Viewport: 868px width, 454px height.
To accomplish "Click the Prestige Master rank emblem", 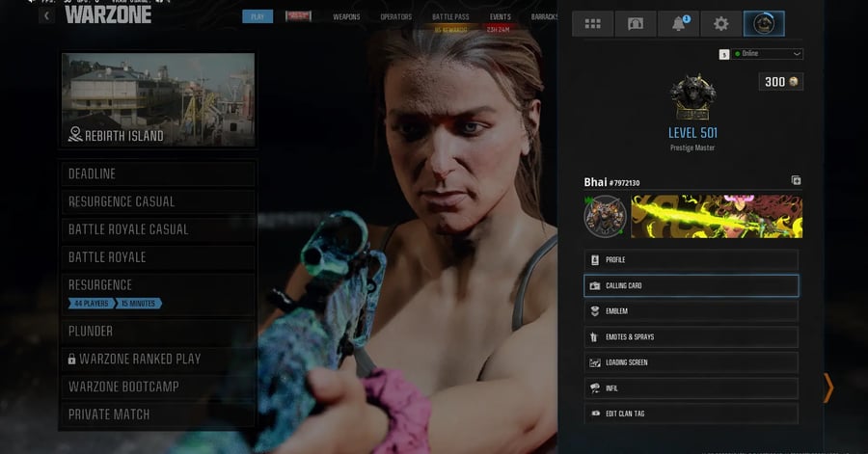I will pos(692,97).
